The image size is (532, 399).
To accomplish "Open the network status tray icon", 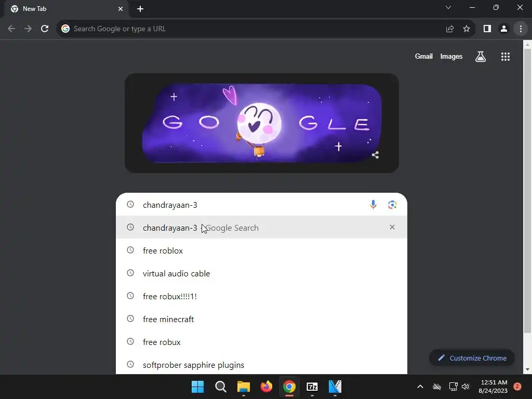I will click(453, 387).
